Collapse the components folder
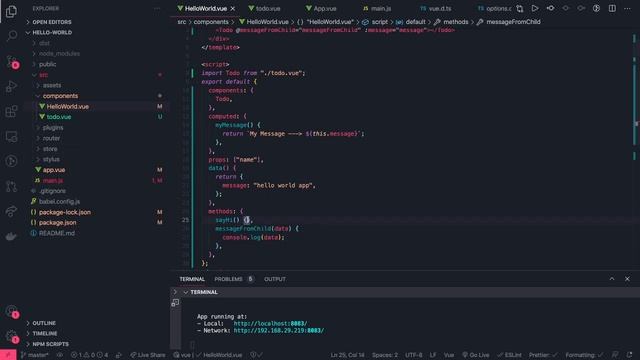 click(60, 96)
